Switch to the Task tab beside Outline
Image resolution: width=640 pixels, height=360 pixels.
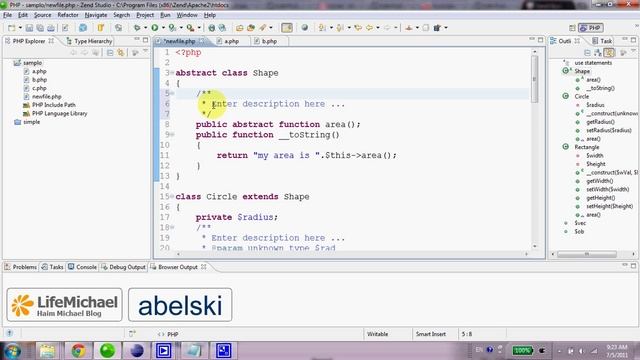602,41
